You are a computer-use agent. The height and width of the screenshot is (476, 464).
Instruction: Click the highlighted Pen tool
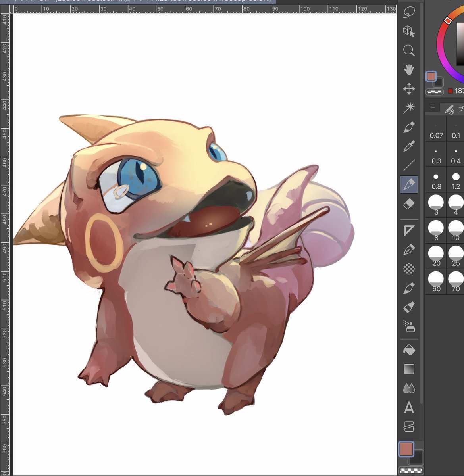[x=409, y=184]
